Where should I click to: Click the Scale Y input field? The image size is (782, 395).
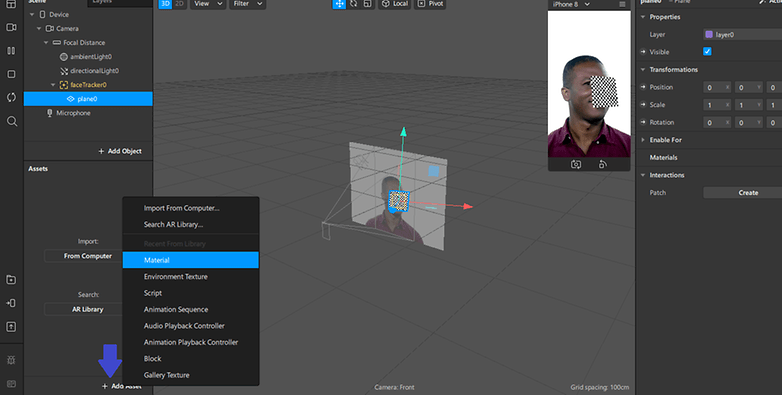[x=748, y=105]
